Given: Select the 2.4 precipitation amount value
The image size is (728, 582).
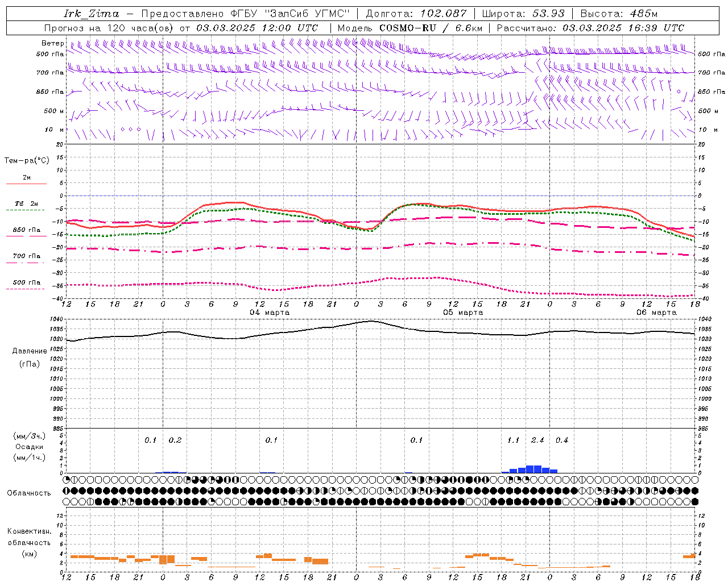Looking at the screenshot, I should (537, 440).
